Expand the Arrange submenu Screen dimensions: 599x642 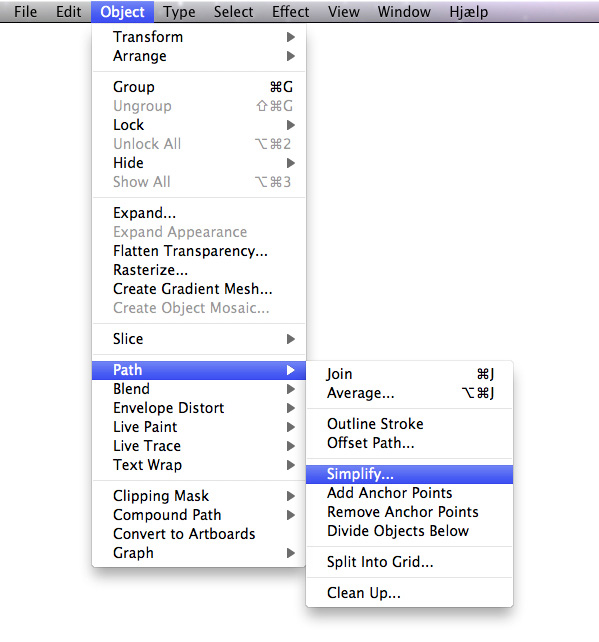pos(199,56)
